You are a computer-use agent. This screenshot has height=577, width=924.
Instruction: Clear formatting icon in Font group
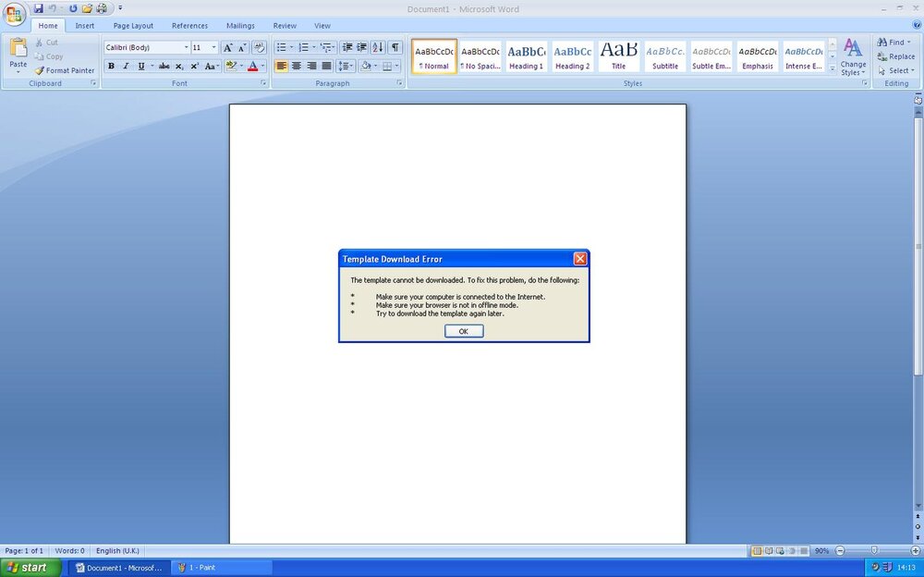tap(260, 48)
